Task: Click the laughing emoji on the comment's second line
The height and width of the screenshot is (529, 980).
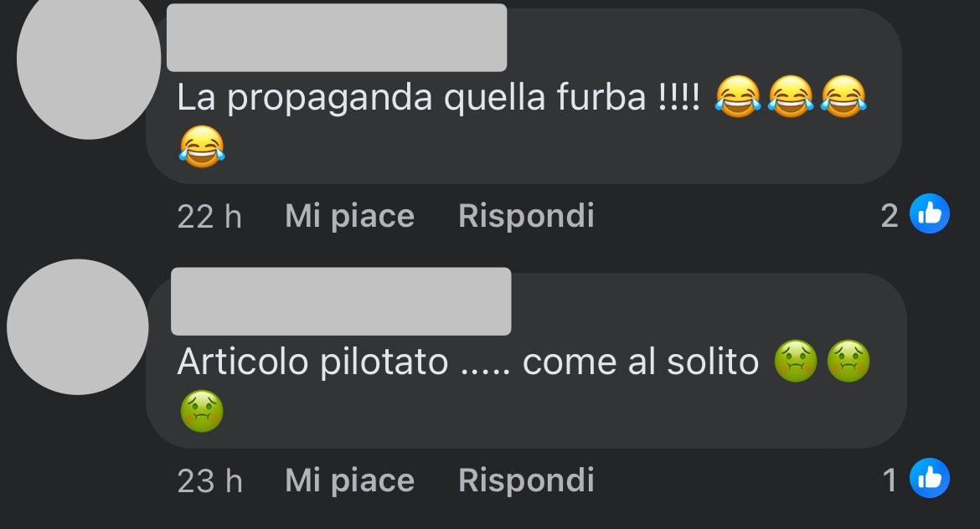Action: click(x=202, y=146)
